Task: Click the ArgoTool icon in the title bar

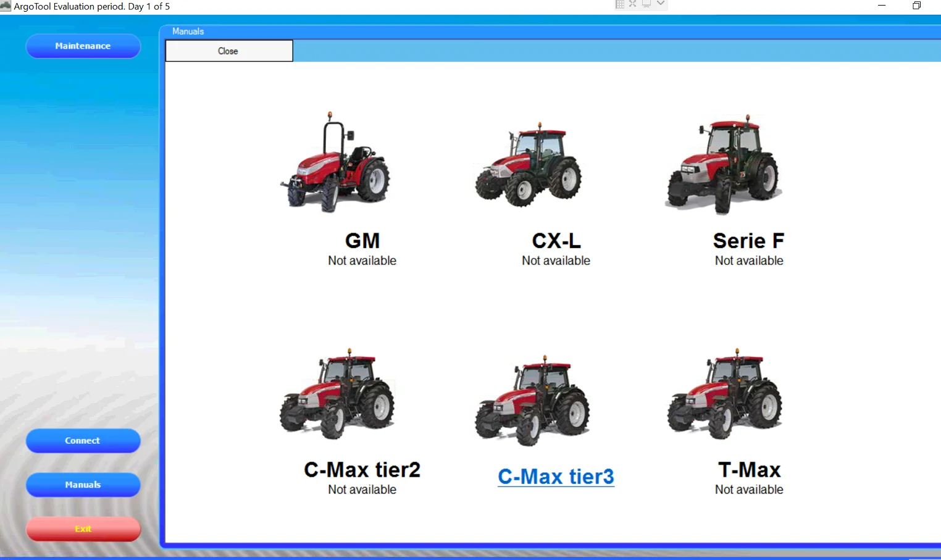Action: pos(6,6)
